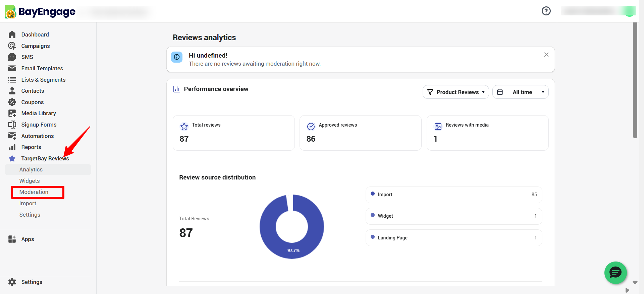Go to the Signup Forms page
The height and width of the screenshot is (294, 644).
click(x=39, y=125)
